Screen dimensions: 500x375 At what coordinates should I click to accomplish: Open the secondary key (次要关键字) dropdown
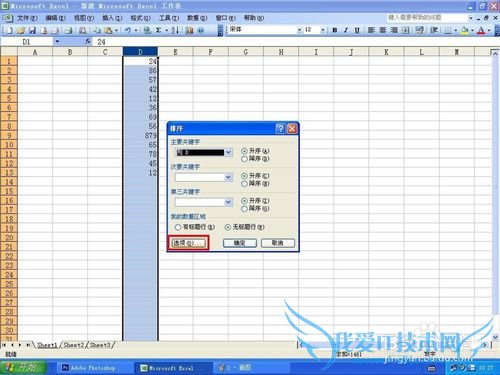[x=228, y=177]
